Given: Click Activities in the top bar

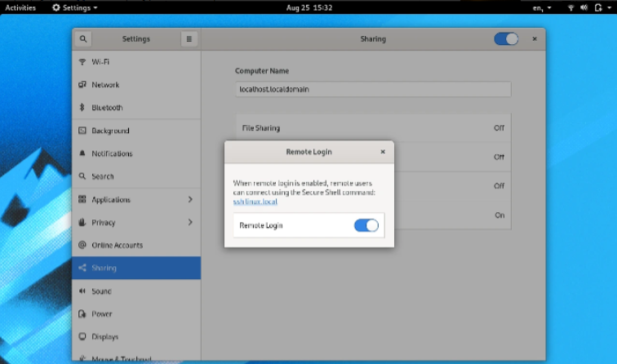Looking at the screenshot, I should (20, 7).
